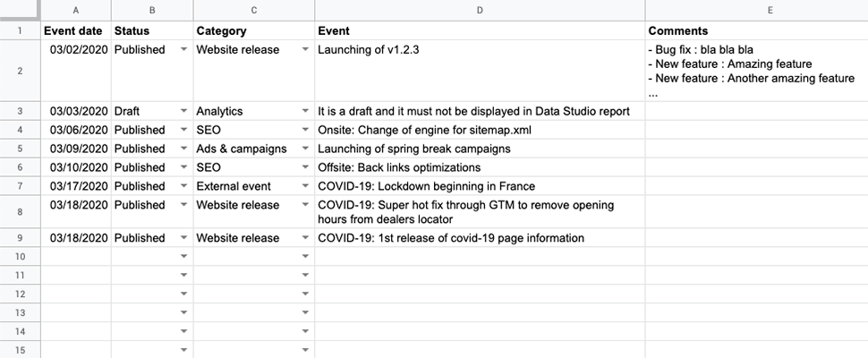The height and width of the screenshot is (358, 868).
Task: Open Status dropdown in row 9
Action: (183, 238)
